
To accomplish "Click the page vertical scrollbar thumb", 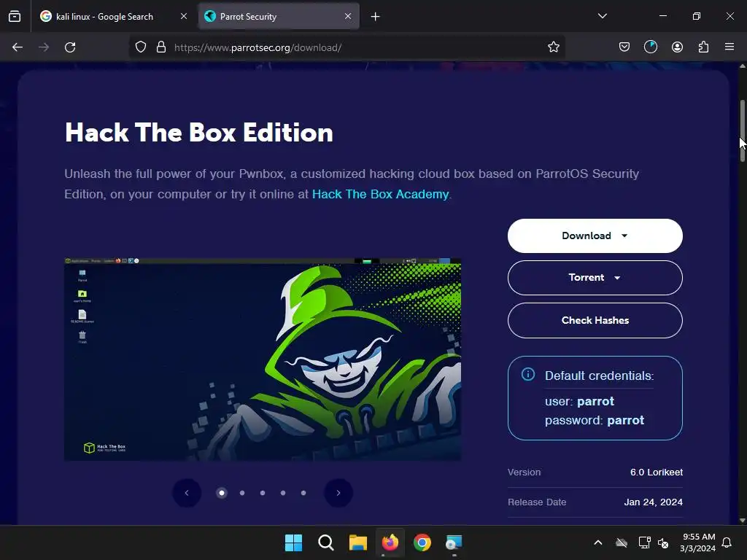I will click(x=742, y=131).
